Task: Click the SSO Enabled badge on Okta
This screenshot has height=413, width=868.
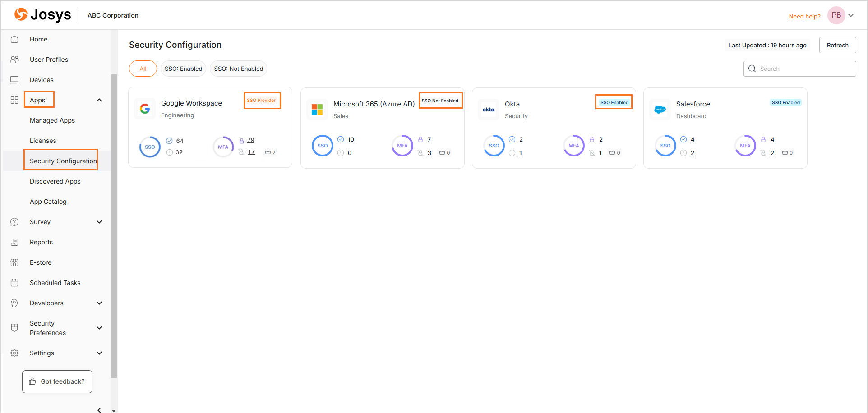Action: coord(614,102)
